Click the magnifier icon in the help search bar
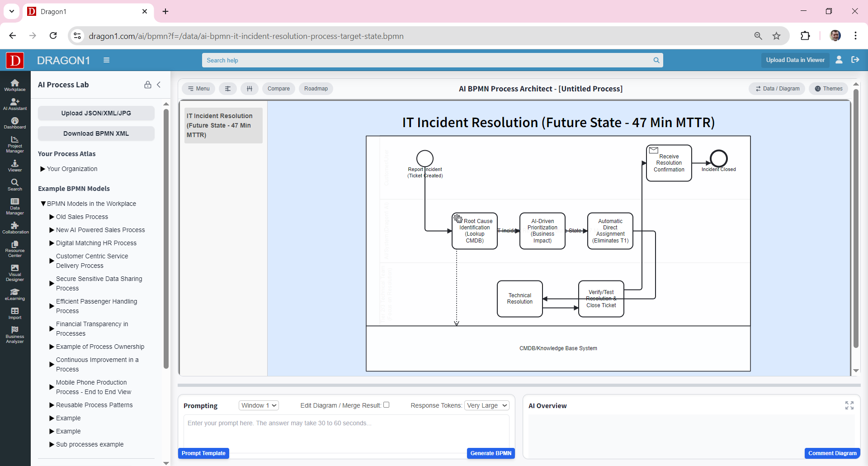The width and height of the screenshot is (868, 466). [656, 60]
